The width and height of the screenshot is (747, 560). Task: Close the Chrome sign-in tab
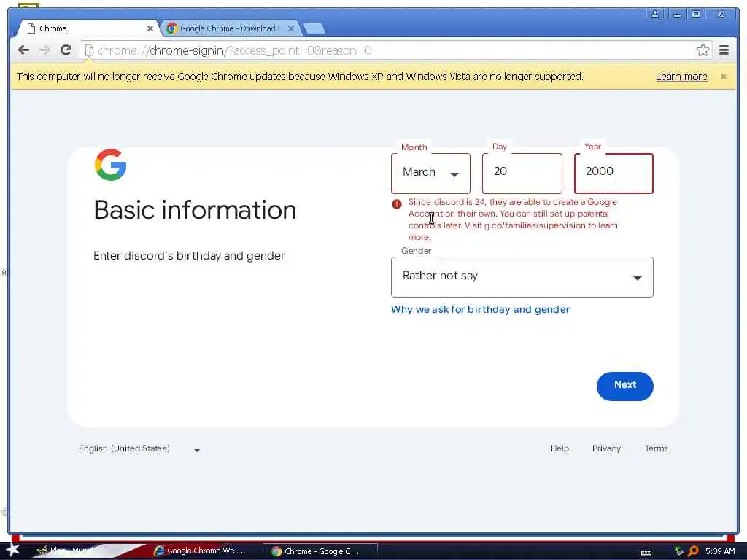pos(150,28)
